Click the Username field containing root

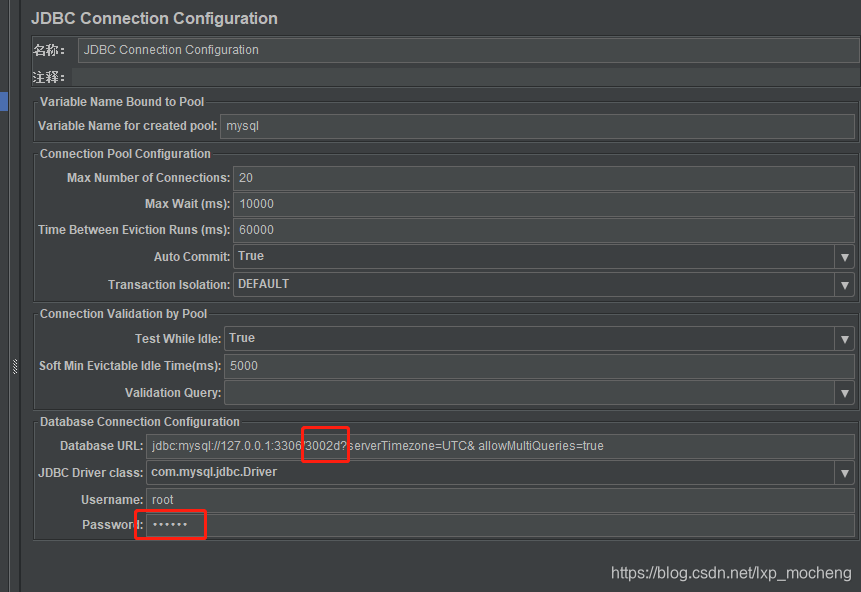(x=500, y=500)
